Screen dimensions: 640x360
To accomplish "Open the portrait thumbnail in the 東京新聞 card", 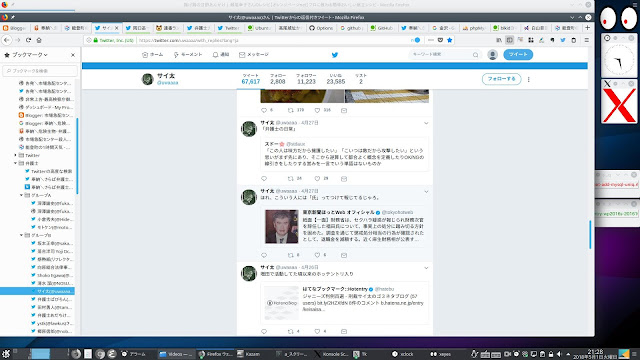I will (282, 227).
